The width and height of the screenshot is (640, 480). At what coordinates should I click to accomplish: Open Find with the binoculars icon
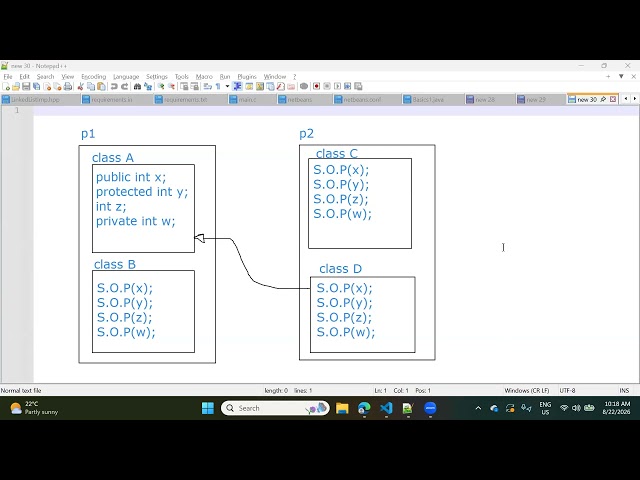pos(138,87)
